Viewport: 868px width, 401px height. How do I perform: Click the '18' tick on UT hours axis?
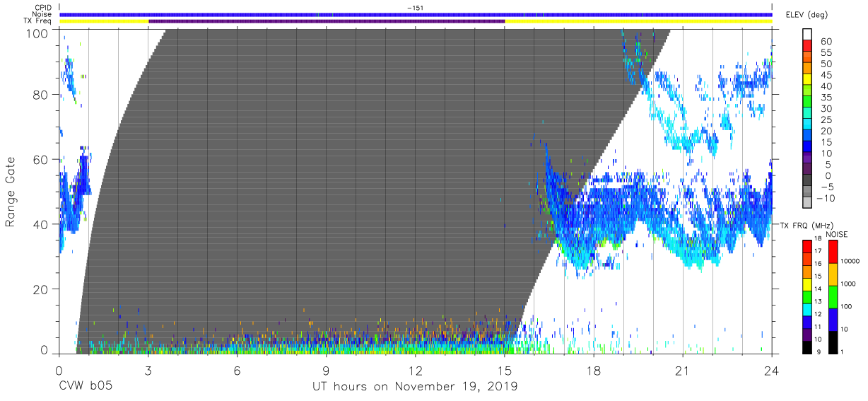point(594,371)
